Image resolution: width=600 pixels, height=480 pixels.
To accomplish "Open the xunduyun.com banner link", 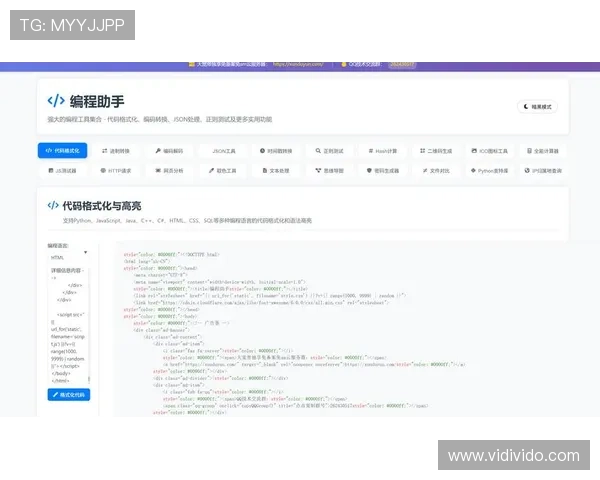I will tap(298, 64).
